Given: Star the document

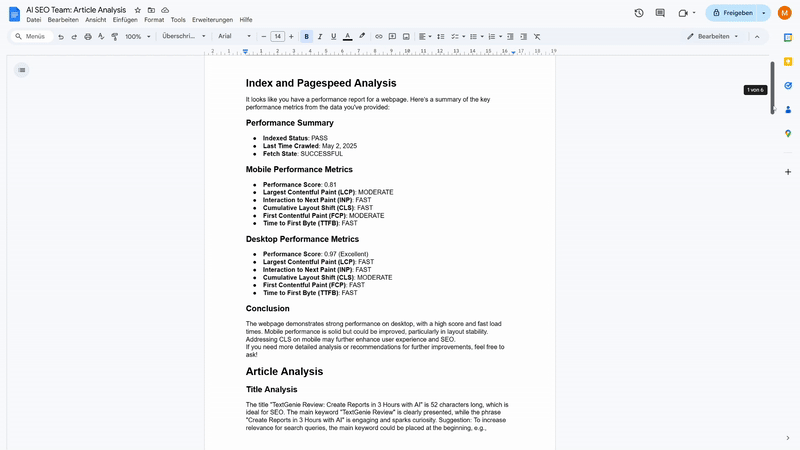Looking at the screenshot, I should click(x=138, y=10).
